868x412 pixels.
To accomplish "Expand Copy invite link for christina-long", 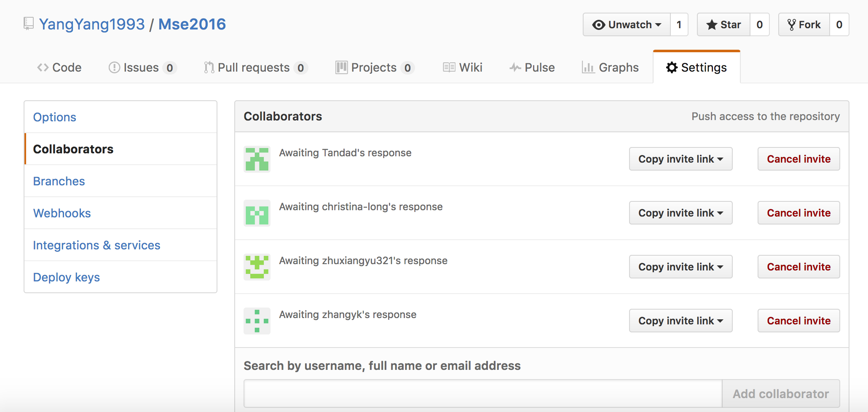I will [680, 213].
